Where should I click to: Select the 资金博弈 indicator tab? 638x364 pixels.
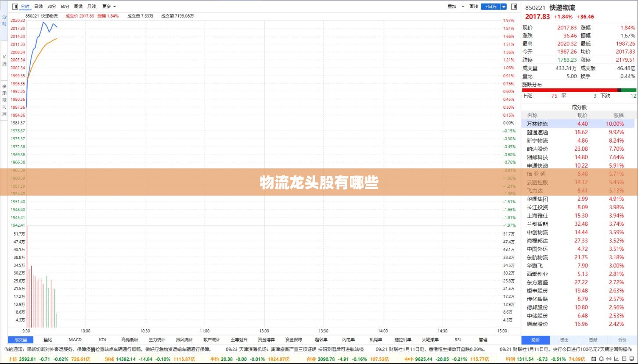pyautogui.click(x=266, y=339)
